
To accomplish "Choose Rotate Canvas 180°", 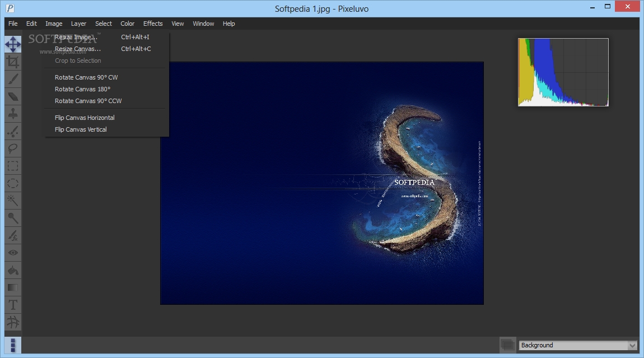I will coord(107,89).
